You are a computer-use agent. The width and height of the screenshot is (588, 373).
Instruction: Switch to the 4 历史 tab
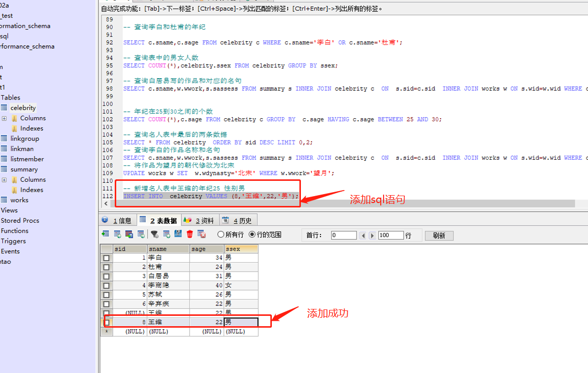(x=238, y=220)
